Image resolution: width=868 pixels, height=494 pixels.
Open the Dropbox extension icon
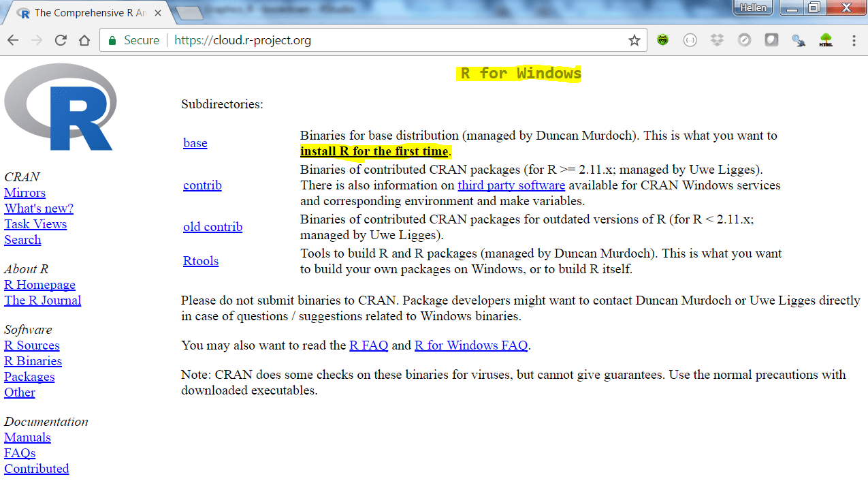tap(717, 40)
